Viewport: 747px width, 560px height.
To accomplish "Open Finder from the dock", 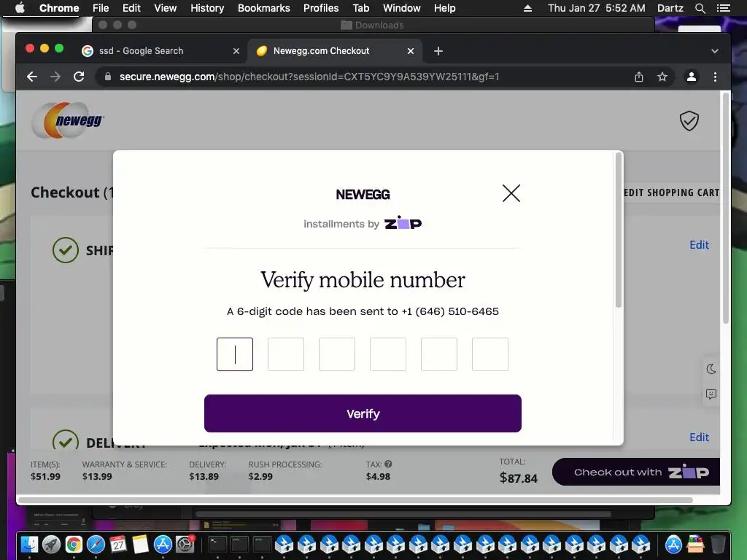I will pyautogui.click(x=29, y=544).
